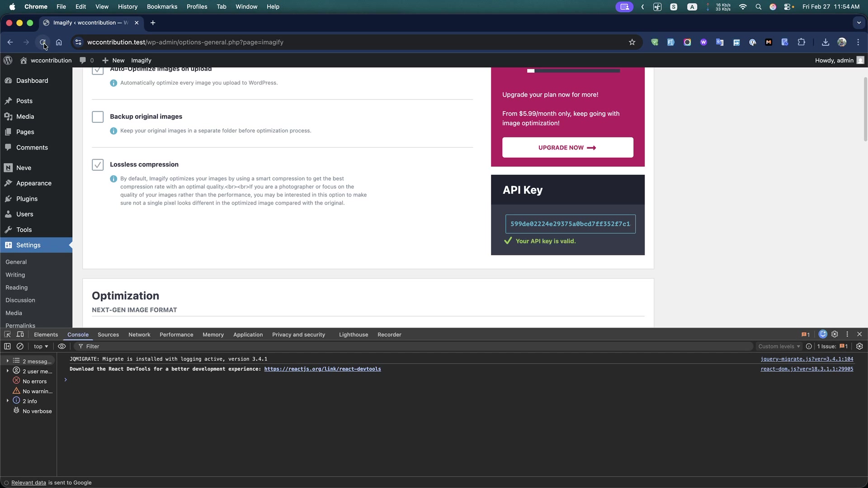
Task: Open DevTools settings gear icon
Action: coord(835,334)
